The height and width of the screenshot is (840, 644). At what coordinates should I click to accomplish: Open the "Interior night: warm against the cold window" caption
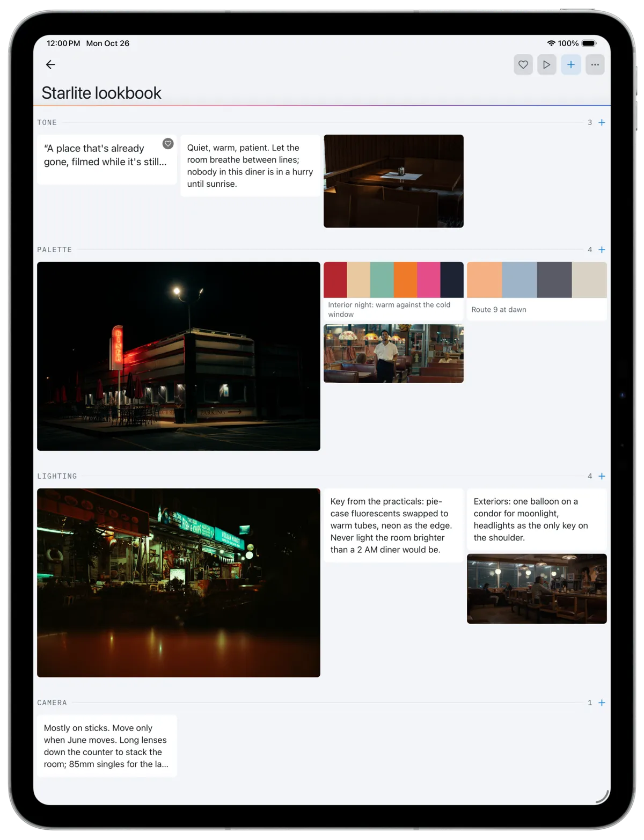(x=390, y=310)
